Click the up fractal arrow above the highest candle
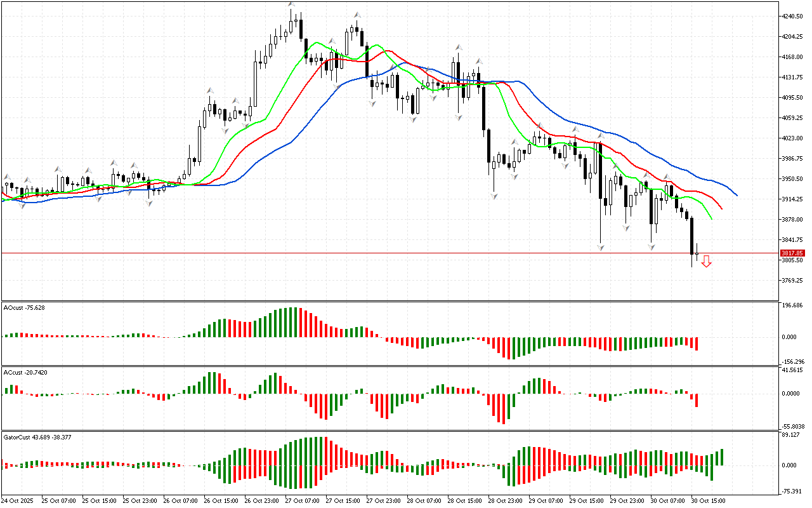This screenshot has width=812, height=508. (x=291, y=4)
